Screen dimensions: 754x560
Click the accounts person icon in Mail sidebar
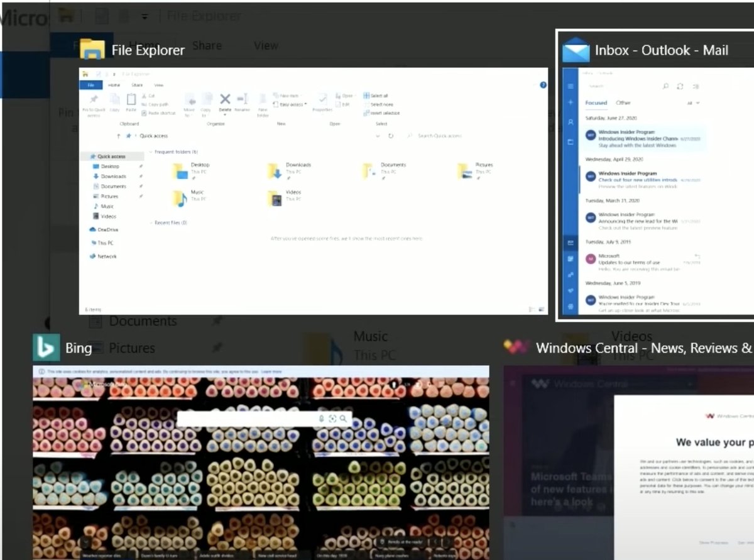point(571,122)
